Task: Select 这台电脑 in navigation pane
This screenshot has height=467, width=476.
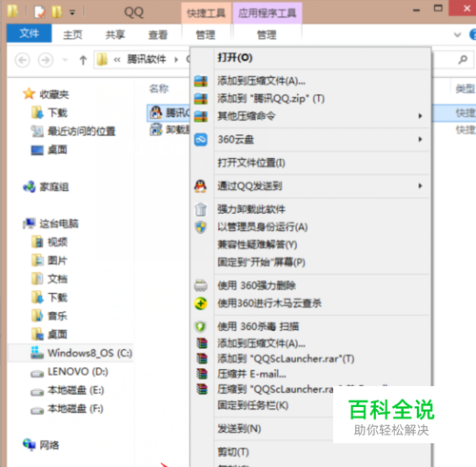Action: [x=59, y=224]
